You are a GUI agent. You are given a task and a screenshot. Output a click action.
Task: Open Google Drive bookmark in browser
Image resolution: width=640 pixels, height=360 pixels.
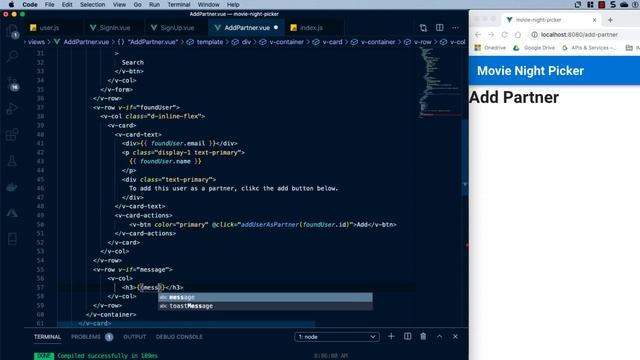pyautogui.click(x=534, y=48)
